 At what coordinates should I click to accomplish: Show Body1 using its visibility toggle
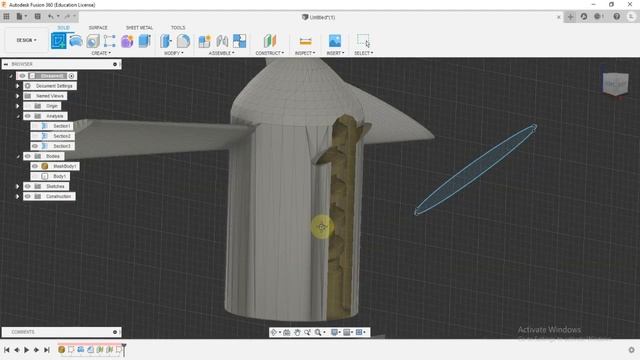pyautogui.click(x=35, y=176)
